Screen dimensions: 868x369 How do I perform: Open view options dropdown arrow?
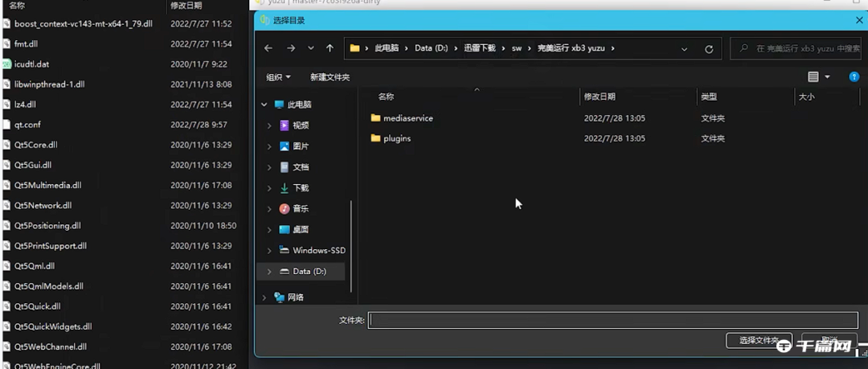pos(827,77)
